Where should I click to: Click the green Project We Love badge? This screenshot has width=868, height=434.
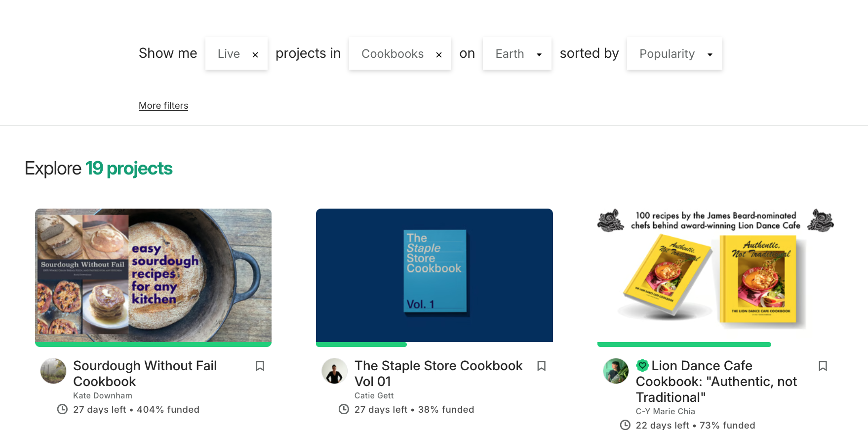642,366
